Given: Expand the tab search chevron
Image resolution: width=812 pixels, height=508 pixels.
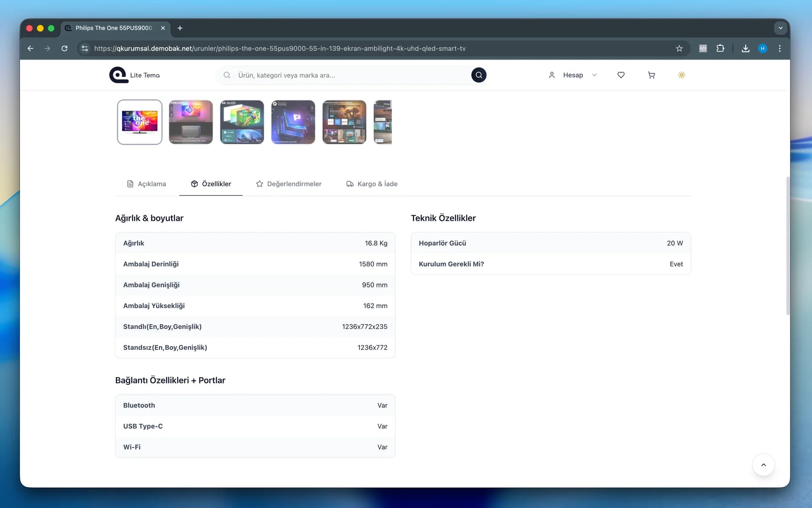Looking at the screenshot, I should click(x=780, y=28).
